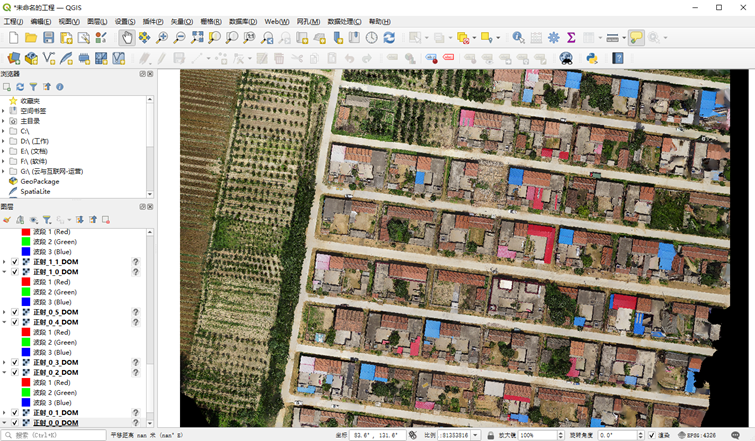Click the refresh icon in Browser panel

click(20, 87)
